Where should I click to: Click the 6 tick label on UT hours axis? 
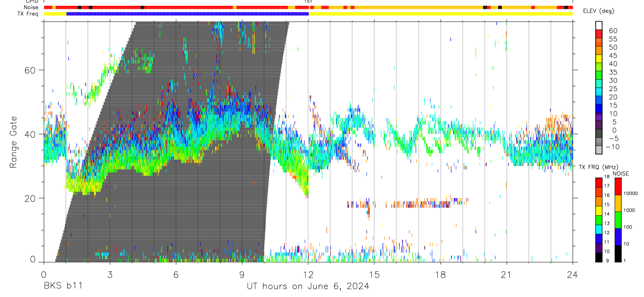pos(176,274)
